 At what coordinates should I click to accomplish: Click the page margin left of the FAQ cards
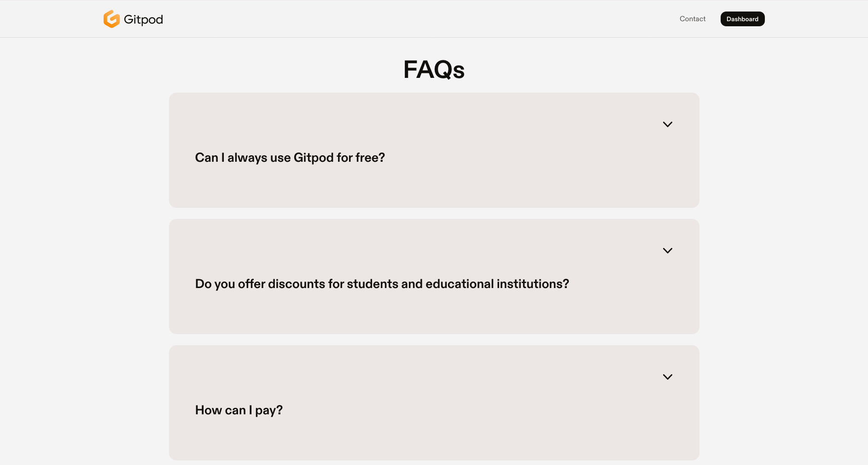(x=83, y=253)
